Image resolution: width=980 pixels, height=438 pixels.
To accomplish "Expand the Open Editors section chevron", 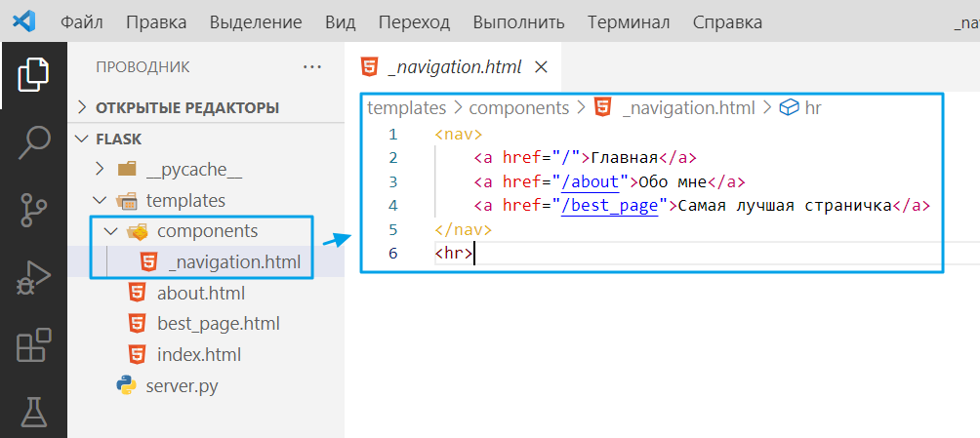I will pyautogui.click(x=81, y=107).
